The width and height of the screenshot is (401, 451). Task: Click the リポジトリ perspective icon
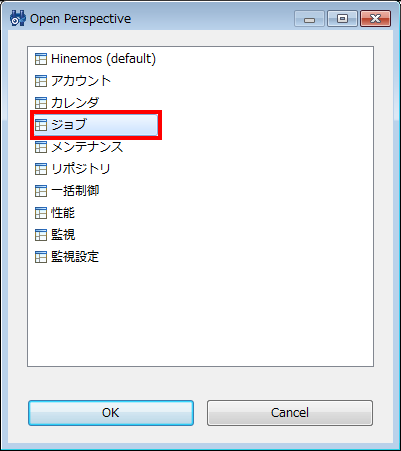click(41, 169)
